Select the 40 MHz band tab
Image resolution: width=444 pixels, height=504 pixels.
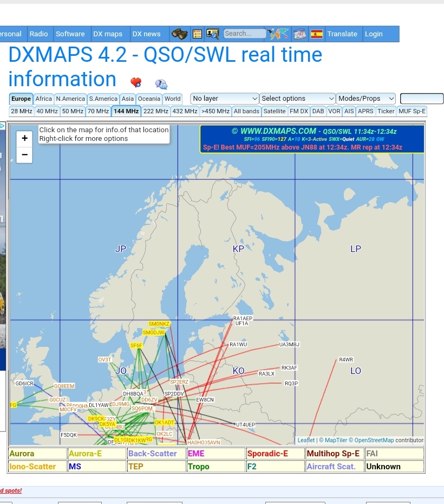[47, 111]
